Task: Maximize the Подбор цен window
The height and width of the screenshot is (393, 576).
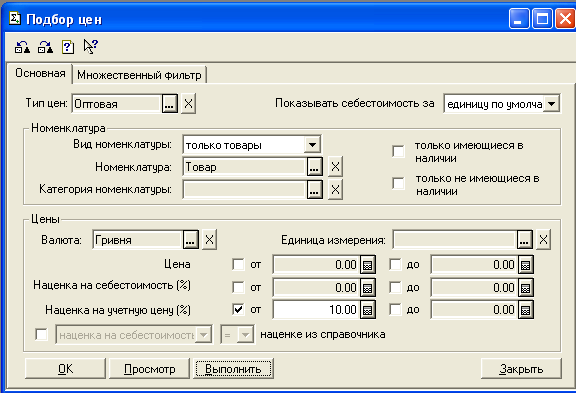Action: (x=542, y=18)
